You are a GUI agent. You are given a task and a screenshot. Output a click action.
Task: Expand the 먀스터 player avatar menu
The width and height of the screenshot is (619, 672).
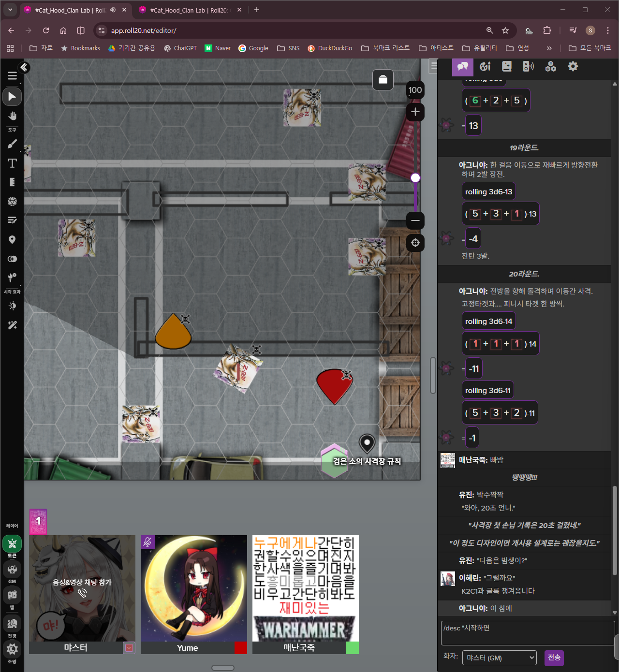pyautogui.click(x=129, y=648)
